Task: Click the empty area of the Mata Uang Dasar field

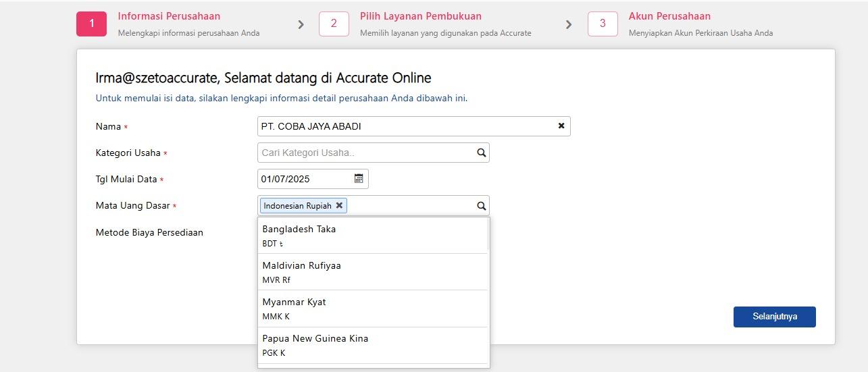Action: coord(411,206)
